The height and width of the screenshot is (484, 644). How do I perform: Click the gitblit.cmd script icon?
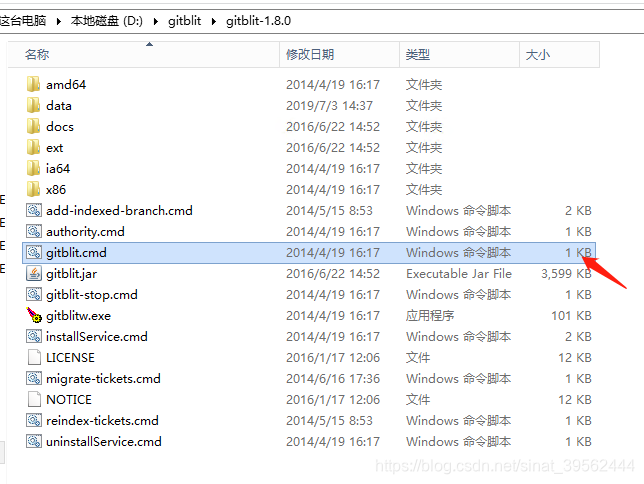[34, 252]
